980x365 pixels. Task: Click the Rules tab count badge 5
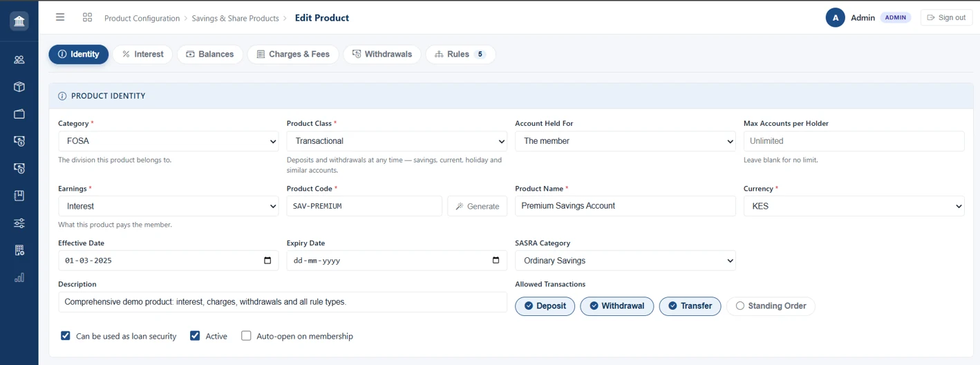click(x=480, y=54)
